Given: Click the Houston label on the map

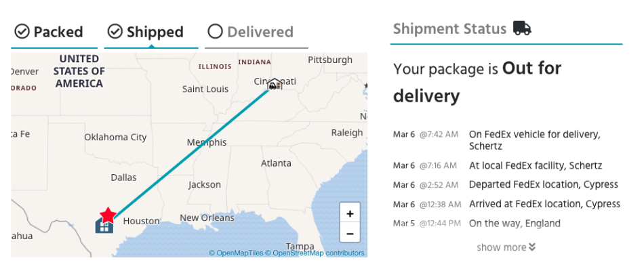Looking at the screenshot, I should (x=141, y=221).
